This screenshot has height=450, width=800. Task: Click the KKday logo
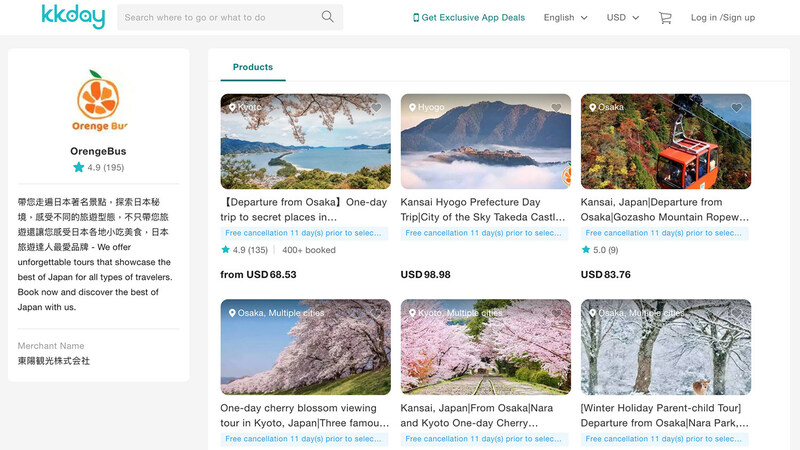pos(72,16)
